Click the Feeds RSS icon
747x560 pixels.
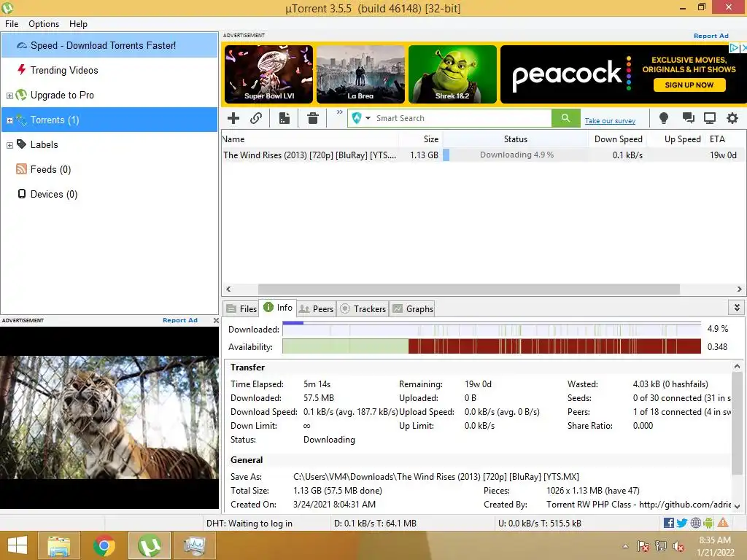[21, 169]
